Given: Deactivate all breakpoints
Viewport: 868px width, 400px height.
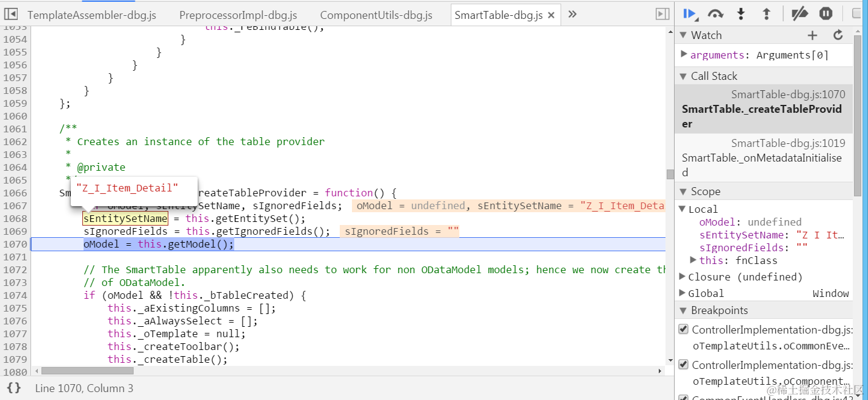Looking at the screenshot, I should click(x=800, y=13).
